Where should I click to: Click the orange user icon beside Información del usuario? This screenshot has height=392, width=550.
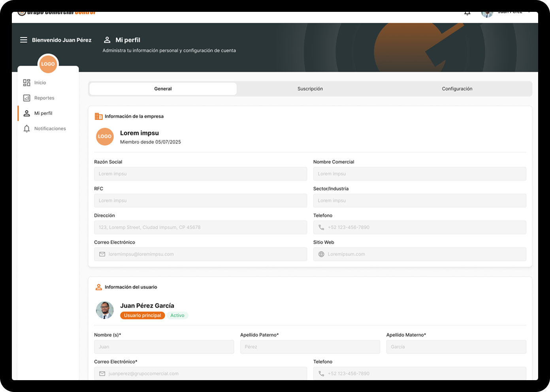[98, 287]
